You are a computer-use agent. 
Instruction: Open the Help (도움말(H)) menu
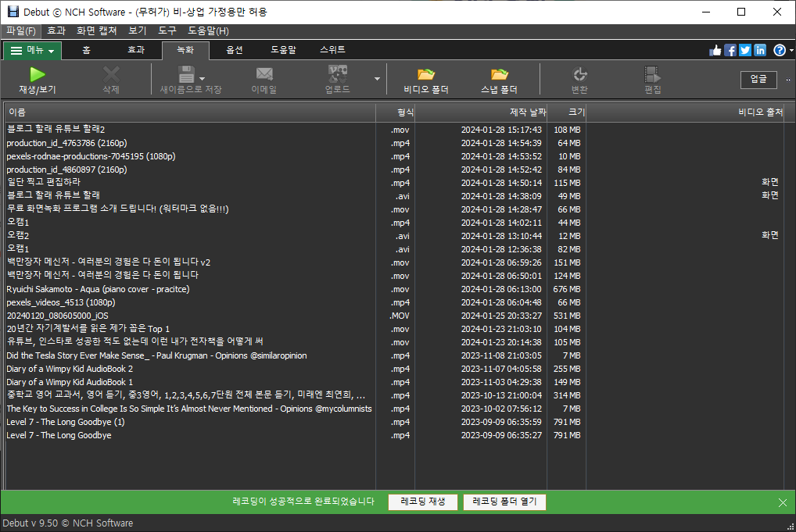[x=208, y=31]
